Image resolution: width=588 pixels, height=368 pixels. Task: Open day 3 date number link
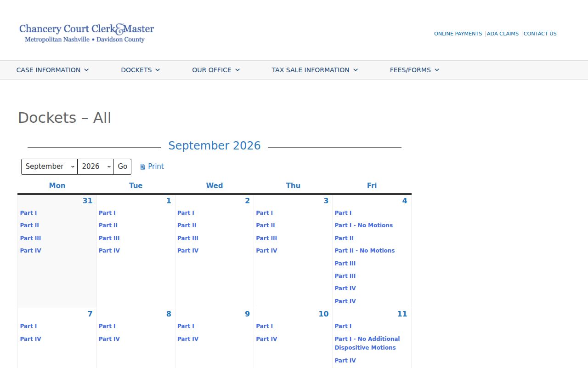(x=326, y=201)
